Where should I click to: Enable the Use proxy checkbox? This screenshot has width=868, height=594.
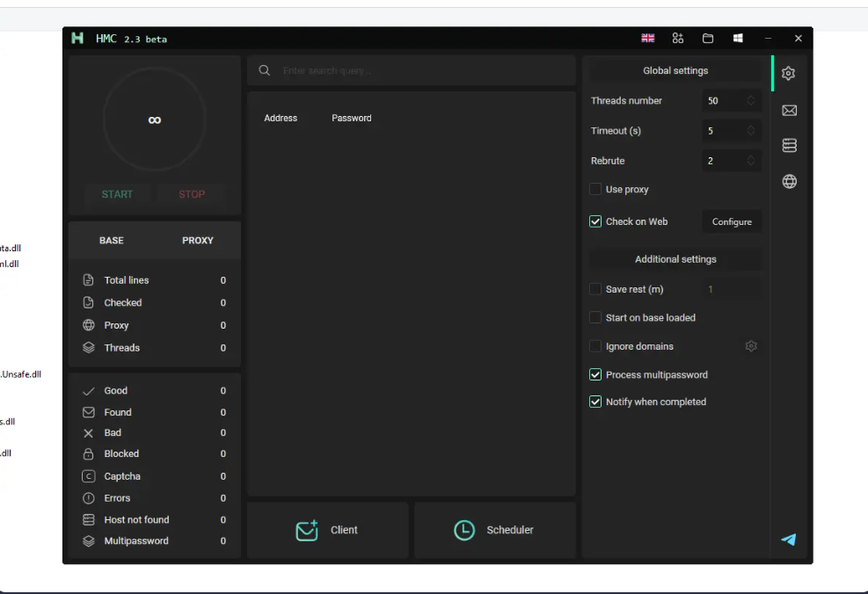coord(595,189)
